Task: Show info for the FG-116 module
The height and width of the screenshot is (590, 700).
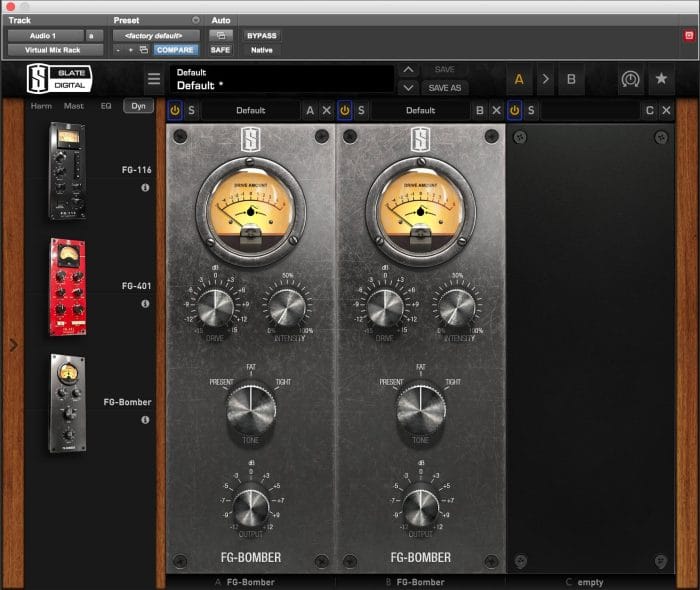Action: point(145,188)
